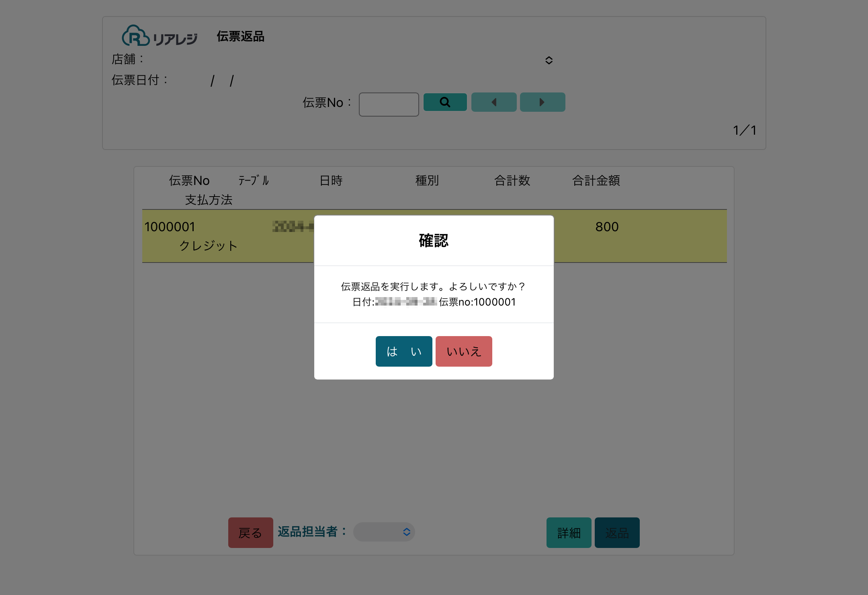Screen dimensions: 868x595
Task: Open slip details with 詳細 button
Action: pyautogui.click(x=568, y=533)
